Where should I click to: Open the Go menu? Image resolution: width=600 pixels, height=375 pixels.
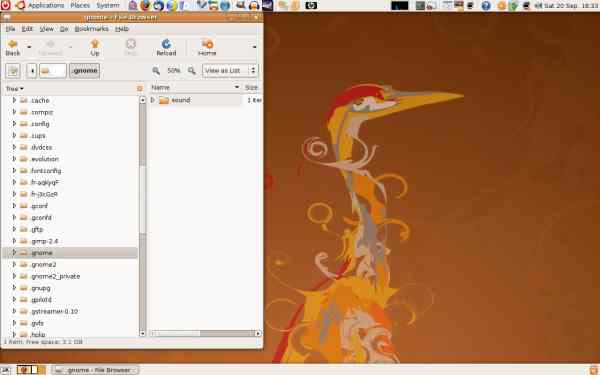coord(64,29)
